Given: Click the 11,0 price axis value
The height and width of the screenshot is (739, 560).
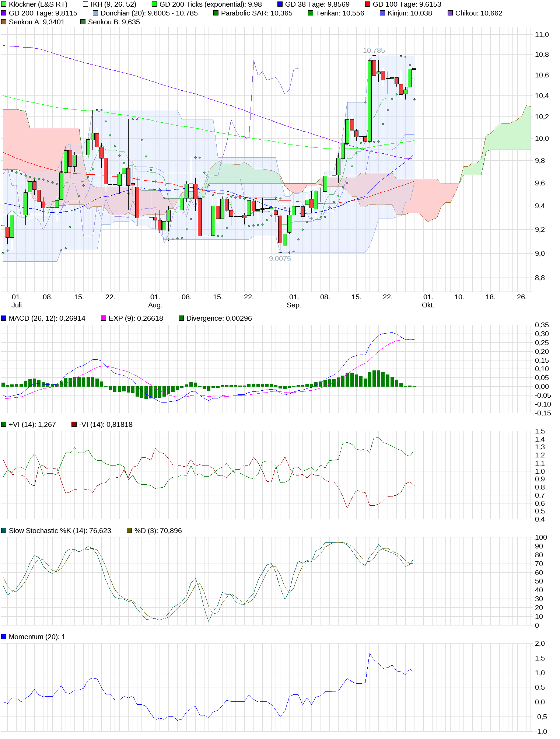Looking at the screenshot, I should (542, 35).
